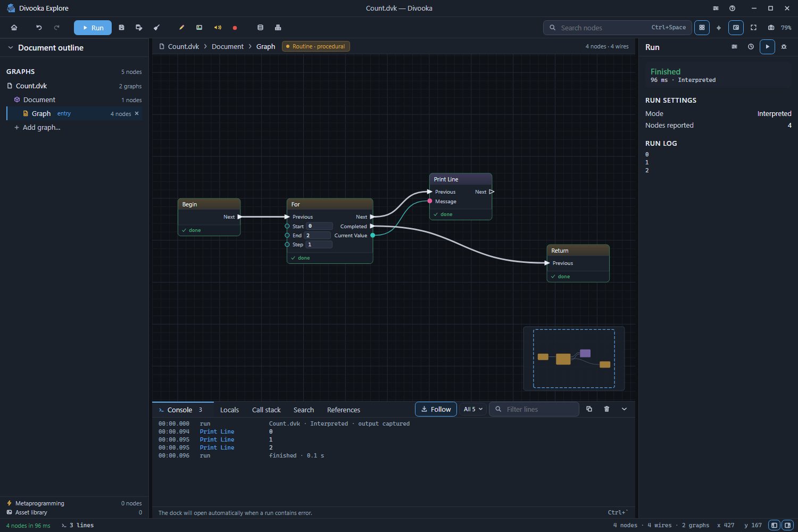The height and width of the screenshot is (532, 798).
Task: Open the database stack icon
Action: pyautogui.click(x=260, y=28)
